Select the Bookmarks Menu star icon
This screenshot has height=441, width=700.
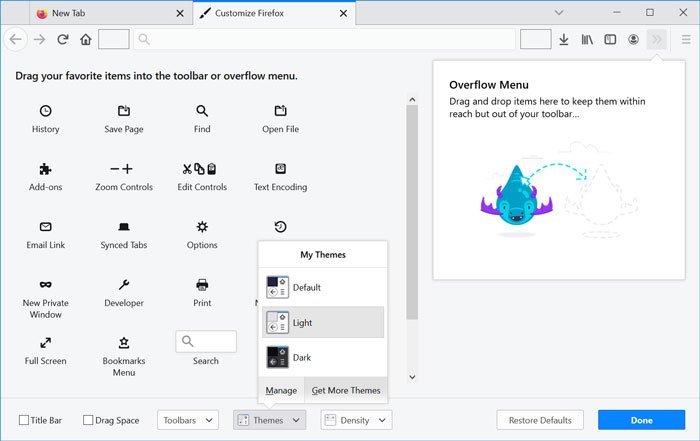click(124, 343)
